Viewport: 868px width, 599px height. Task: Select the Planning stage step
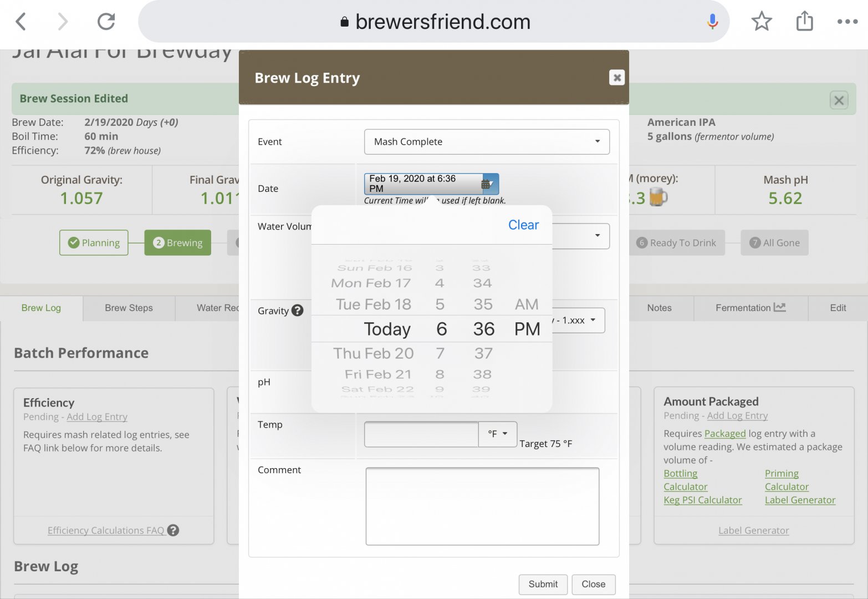(x=94, y=242)
